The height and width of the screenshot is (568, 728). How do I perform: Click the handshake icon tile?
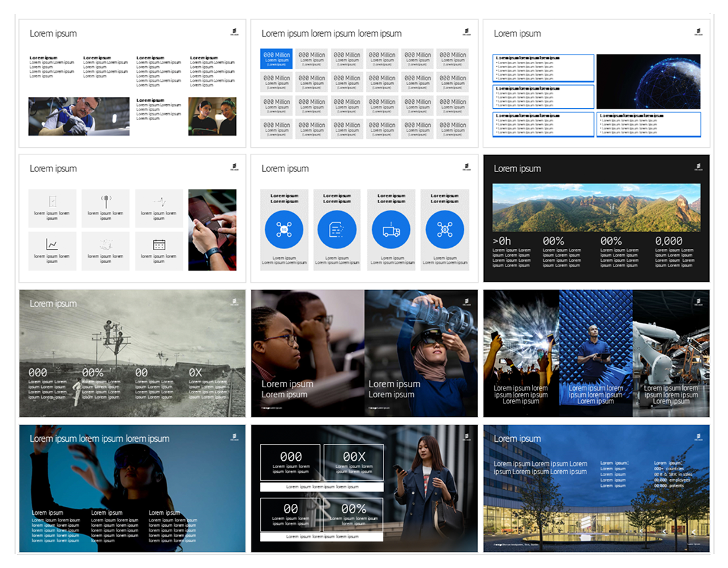(x=106, y=251)
